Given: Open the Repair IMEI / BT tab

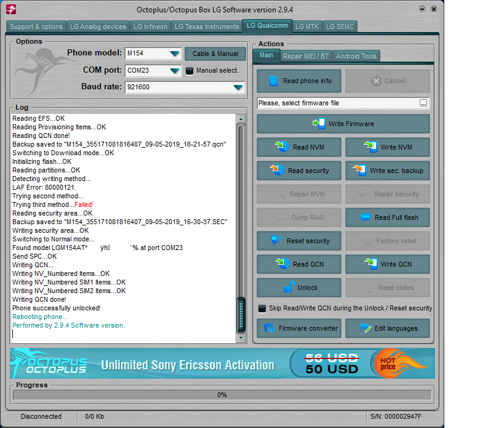Looking at the screenshot, I should [x=306, y=56].
